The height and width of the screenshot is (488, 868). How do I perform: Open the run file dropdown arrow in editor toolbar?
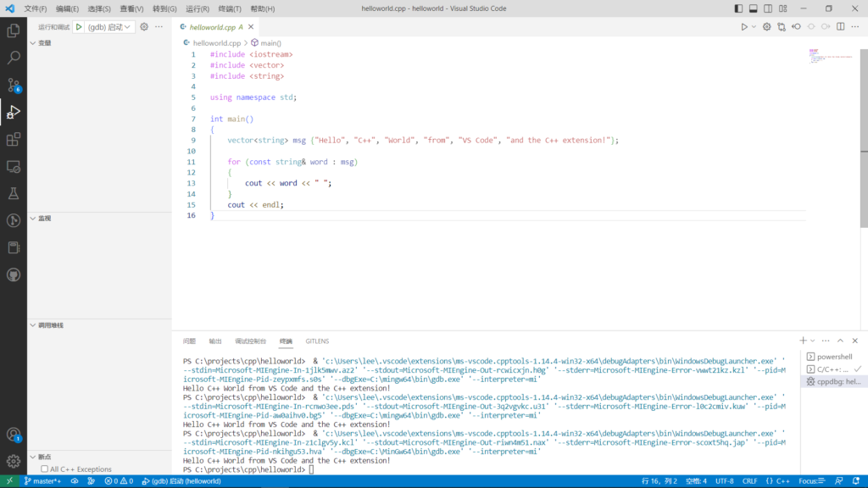754,27
